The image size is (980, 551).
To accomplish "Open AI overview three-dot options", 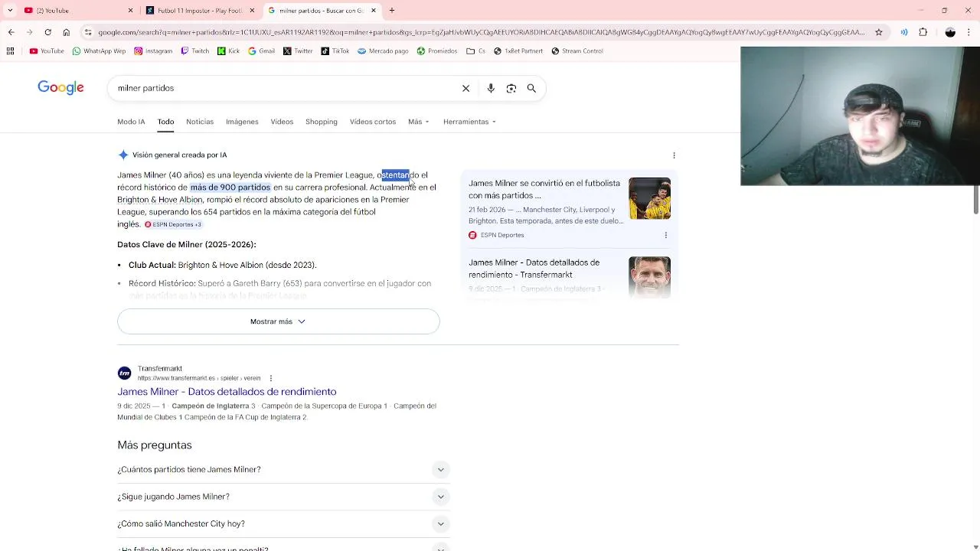I will click(674, 155).
